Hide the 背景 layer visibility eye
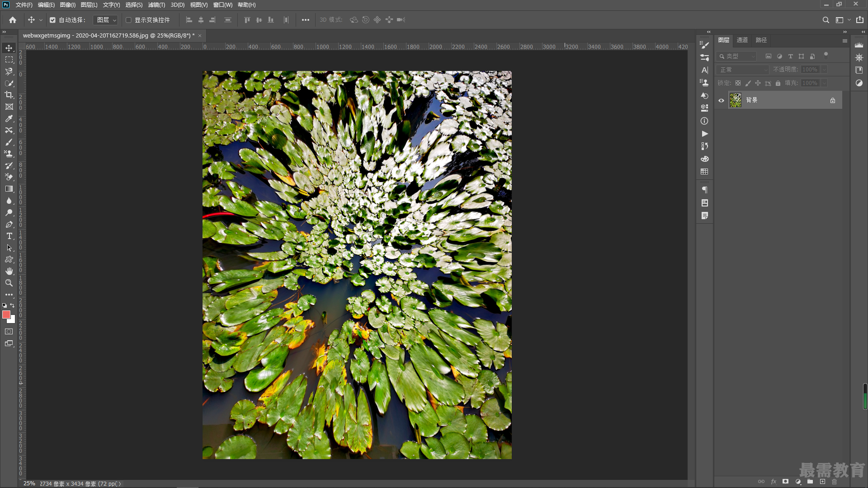Image resolution: width=868 pixels, height=488 pixels. pos(722,100)
